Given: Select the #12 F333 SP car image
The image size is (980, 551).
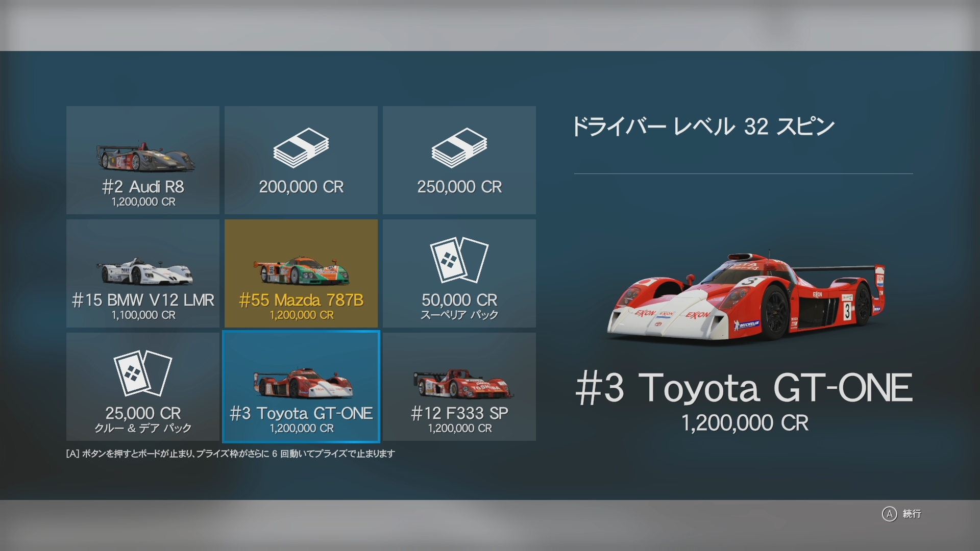Looking at the screenshot, I should (462, 384).
